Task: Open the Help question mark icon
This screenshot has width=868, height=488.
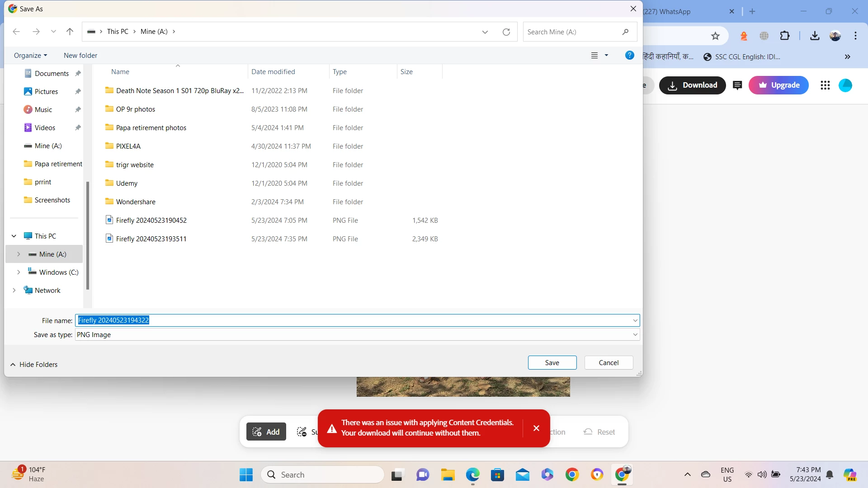Action: coord(629,55)
